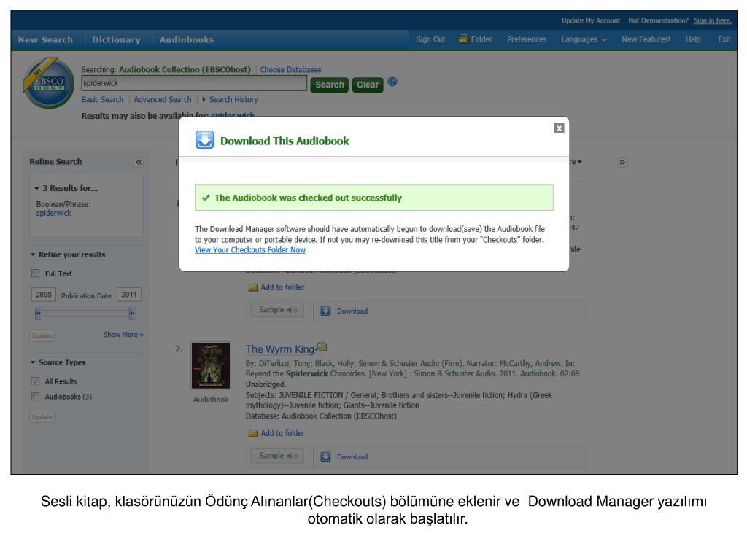Click Exit in the top bar
Image resolution: width=747 pixels, height=560 pixels.
click(724, 39)
